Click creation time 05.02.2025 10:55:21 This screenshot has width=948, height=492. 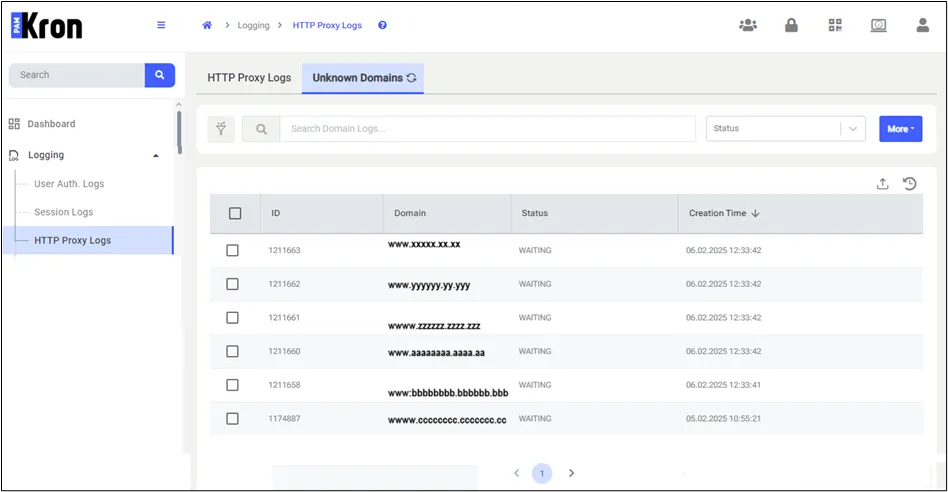(723, 419)
